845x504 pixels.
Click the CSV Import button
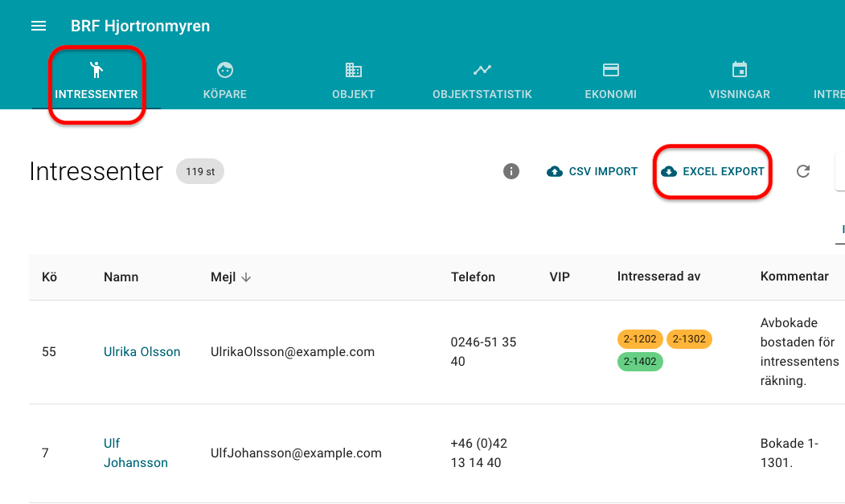(x=593, y=171)
